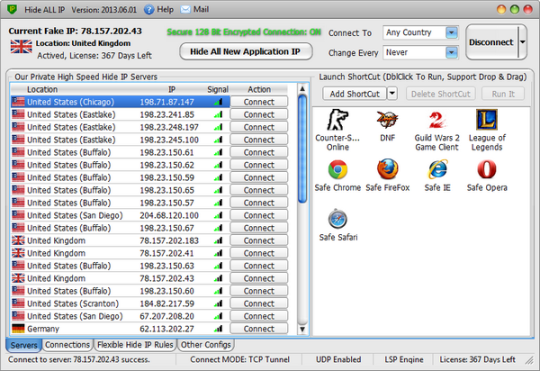Click the UK flag beside Location
This screenshot has height=371, width=540.
point(21,47)
